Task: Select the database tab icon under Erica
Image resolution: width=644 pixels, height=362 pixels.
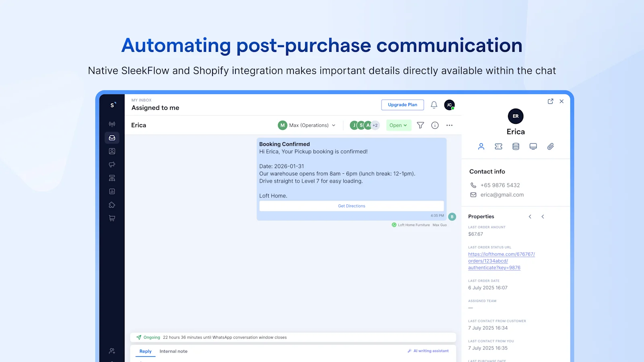Action: point(516,146)
